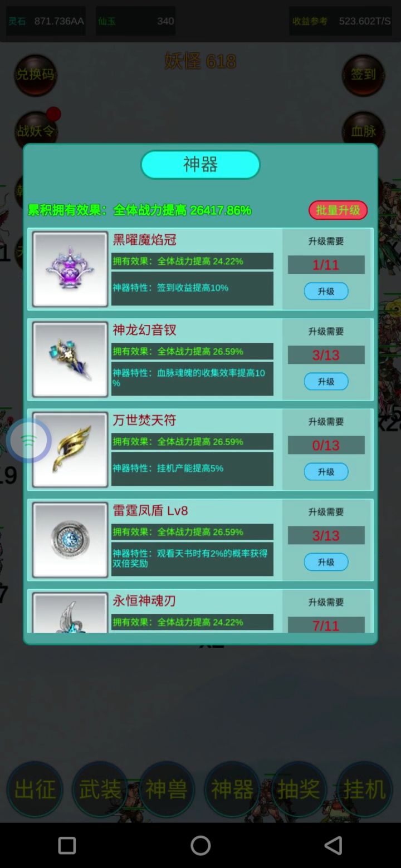Switch to the 出征 bottom tab
401x868 pixels.
tap(35, 789)
